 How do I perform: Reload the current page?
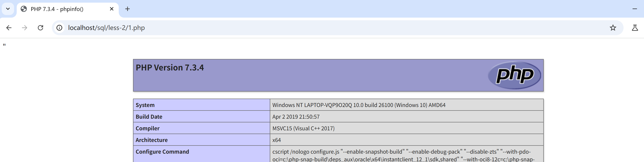point(40,28)
